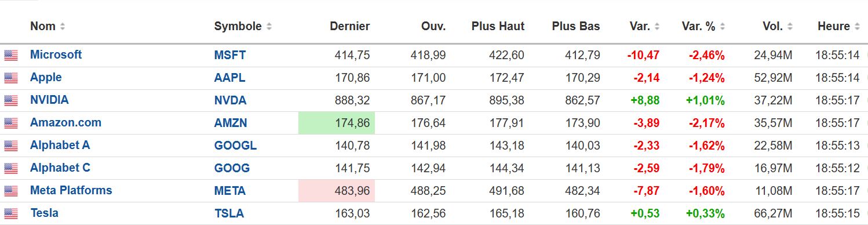Click the US flag icon beside Amazon.com
The width and height of the screenshot is (868, 225).
[10, 123]
